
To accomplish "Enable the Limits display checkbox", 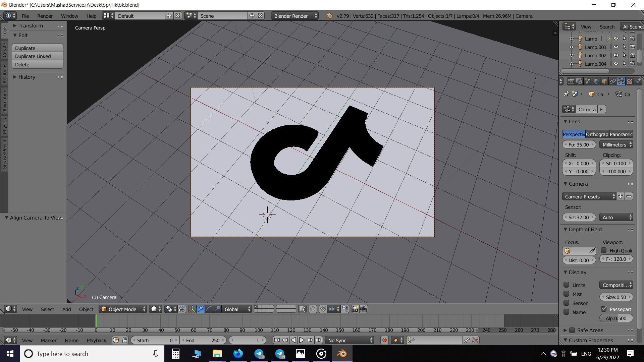I will pos(567,285).
